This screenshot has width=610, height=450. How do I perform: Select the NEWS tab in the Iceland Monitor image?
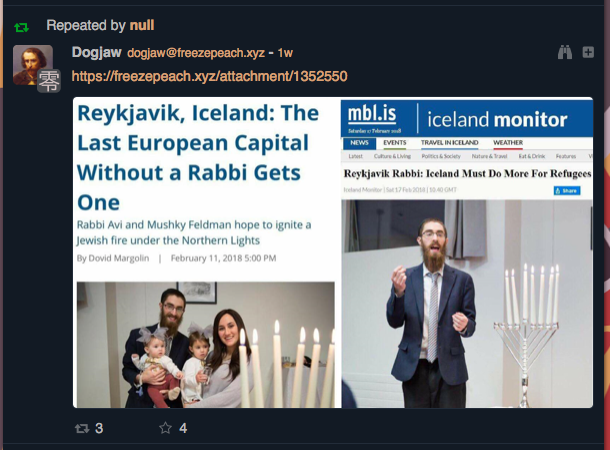click(x=359, y=143)
